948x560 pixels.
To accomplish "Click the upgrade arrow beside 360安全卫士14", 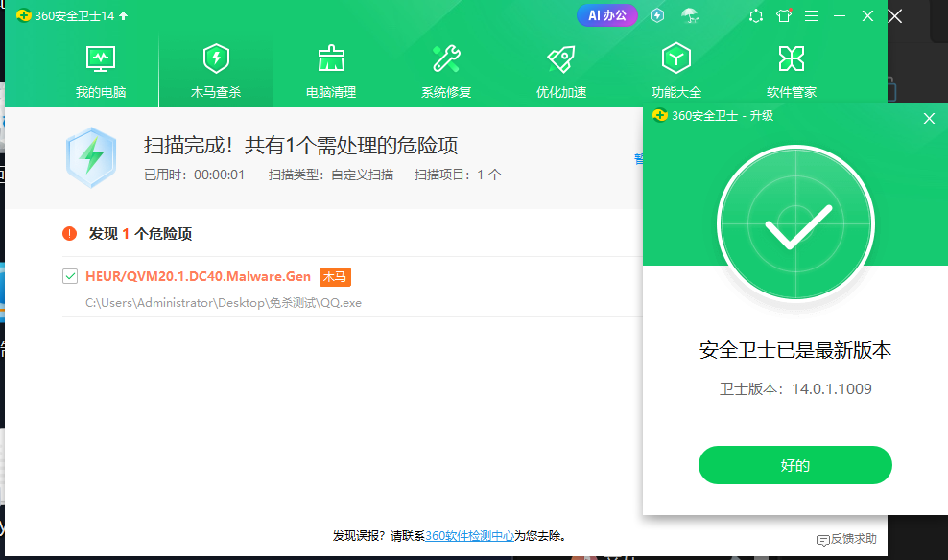I will 124,15.
